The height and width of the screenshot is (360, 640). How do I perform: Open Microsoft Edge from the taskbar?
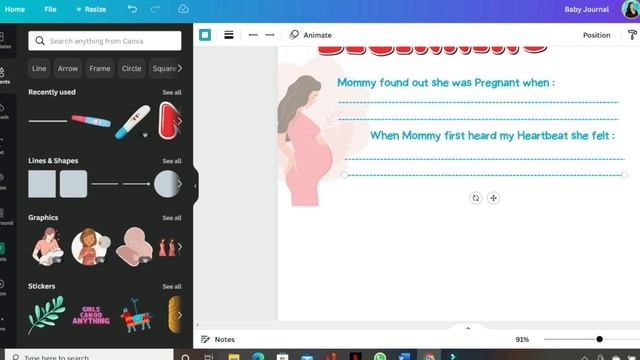tap(258, 356)
